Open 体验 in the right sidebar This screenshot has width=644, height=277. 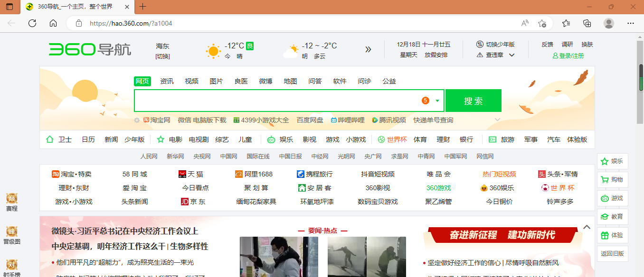click(612, 235)
